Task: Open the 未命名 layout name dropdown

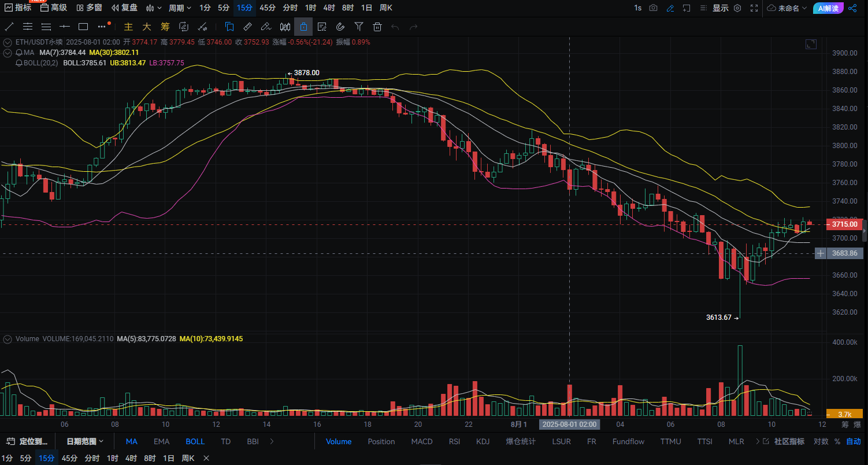Action: tap(787, 8)
